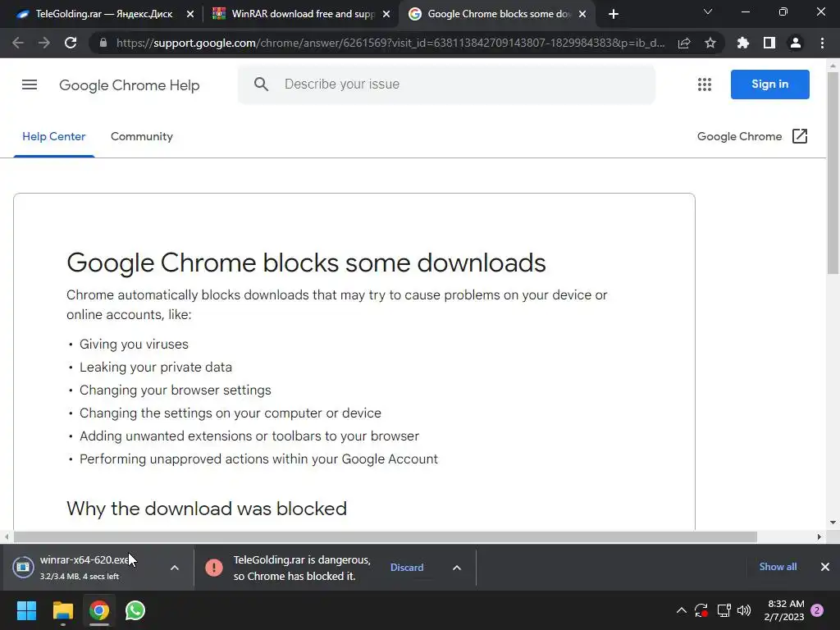This screenshot has width=840, height=630.
Task: Click the text Leaking your private data
Action: [155, 367]
